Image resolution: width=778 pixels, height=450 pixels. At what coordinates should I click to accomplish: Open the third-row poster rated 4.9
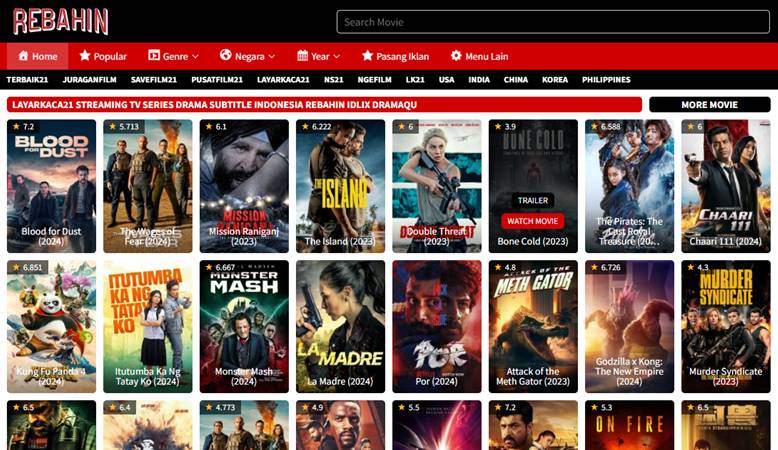pos(340,425)
